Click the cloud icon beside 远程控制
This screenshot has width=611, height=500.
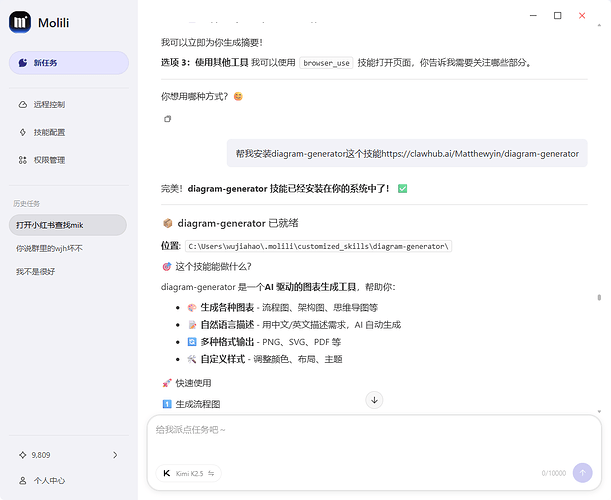pos(23,104)
